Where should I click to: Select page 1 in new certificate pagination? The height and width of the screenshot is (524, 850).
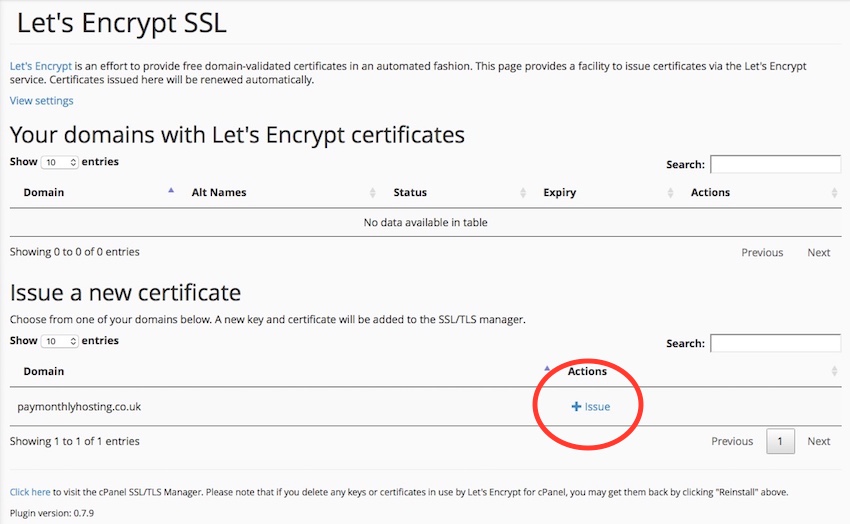tap(780, 441)
